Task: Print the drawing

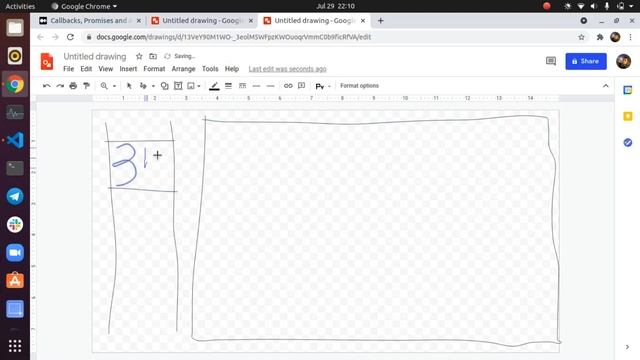Action: click(73, 86)
